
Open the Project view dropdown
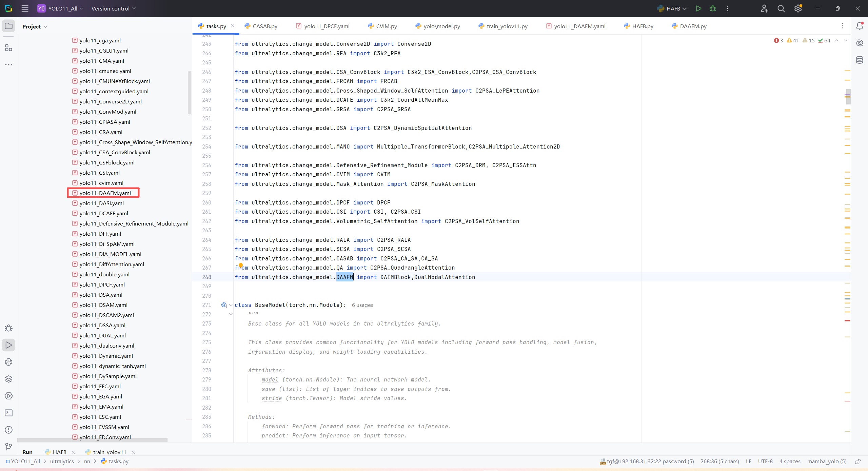pos(35,26)
